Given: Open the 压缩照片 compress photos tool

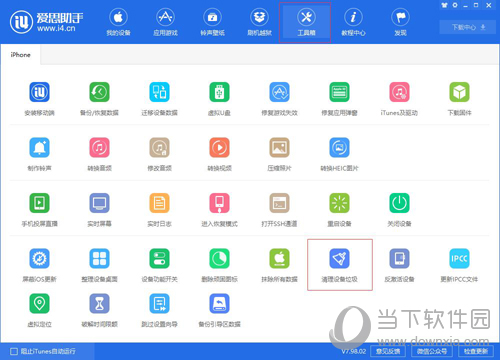Looking at the screenshot, I should click(279, 154).
